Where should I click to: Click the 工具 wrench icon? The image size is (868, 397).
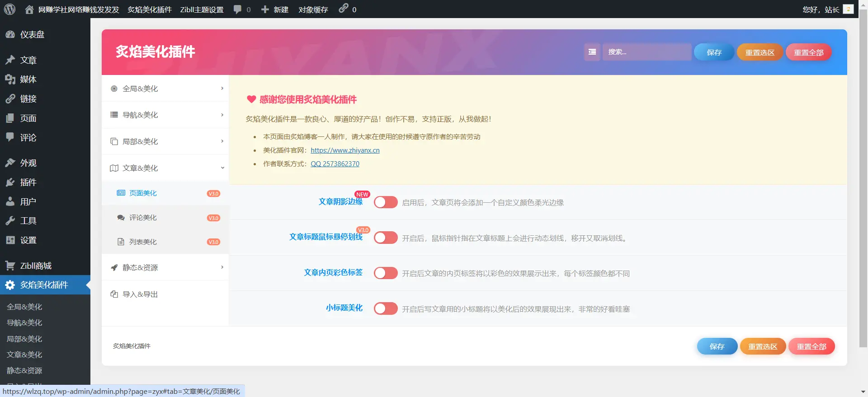point(10,220)
